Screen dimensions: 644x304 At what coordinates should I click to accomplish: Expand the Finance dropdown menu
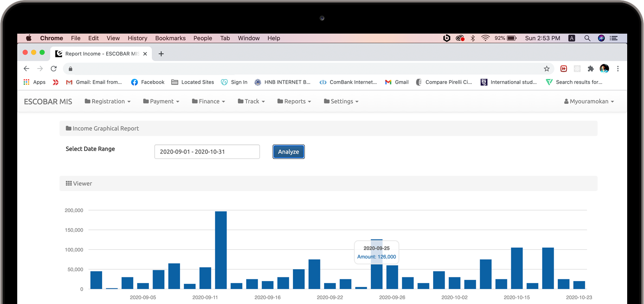click(208, 101)
